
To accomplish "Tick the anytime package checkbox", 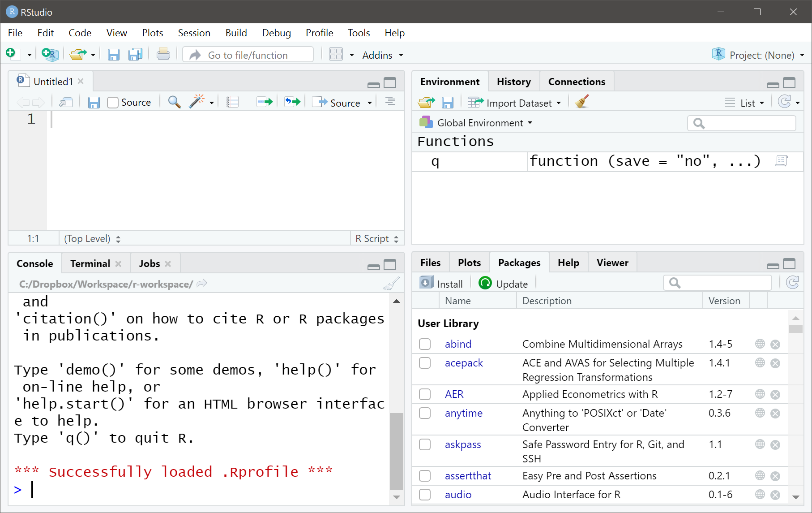I will click(425, 413).
